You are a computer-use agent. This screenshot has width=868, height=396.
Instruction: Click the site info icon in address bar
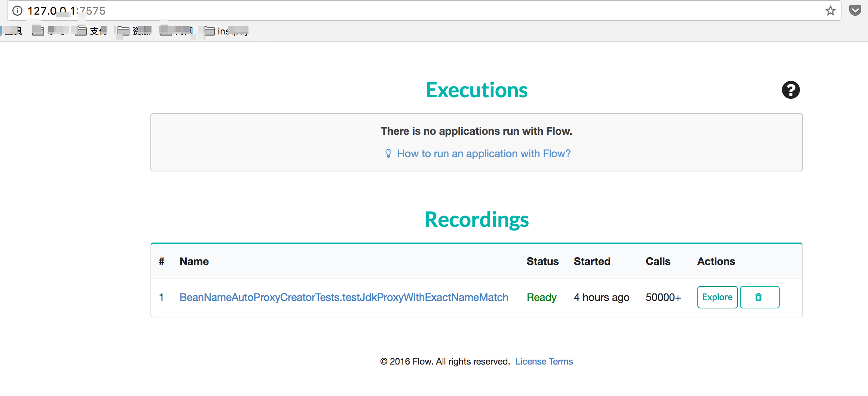(x=17, y=11)
